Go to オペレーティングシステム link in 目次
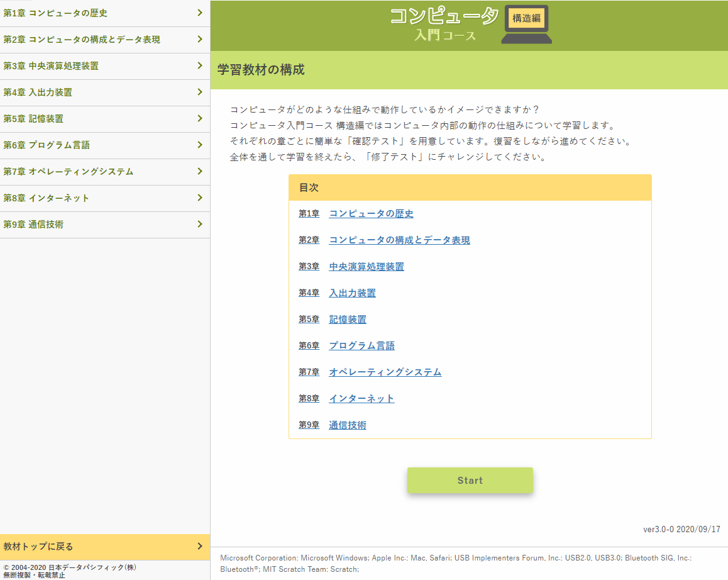This screenshot has width=728, height=580. coord(385,372)
